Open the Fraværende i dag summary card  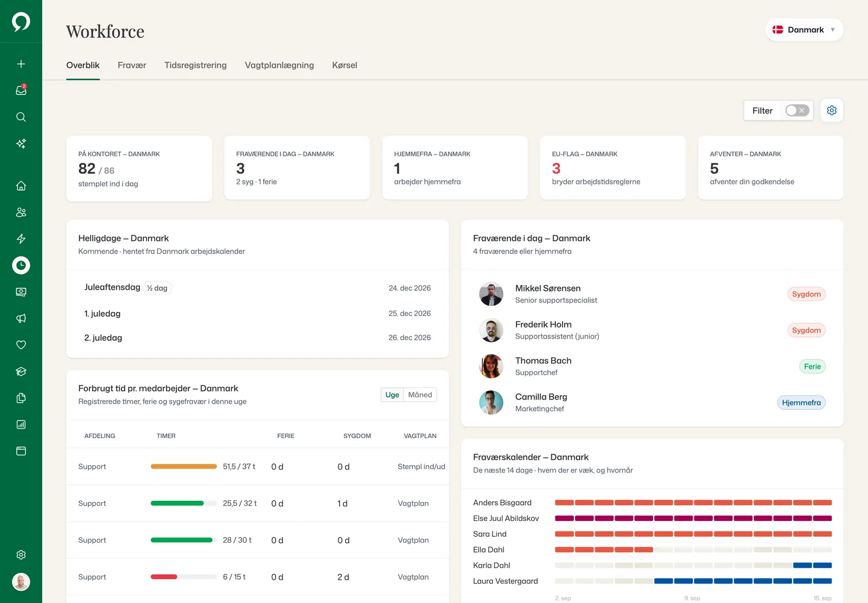coord(297,168)
